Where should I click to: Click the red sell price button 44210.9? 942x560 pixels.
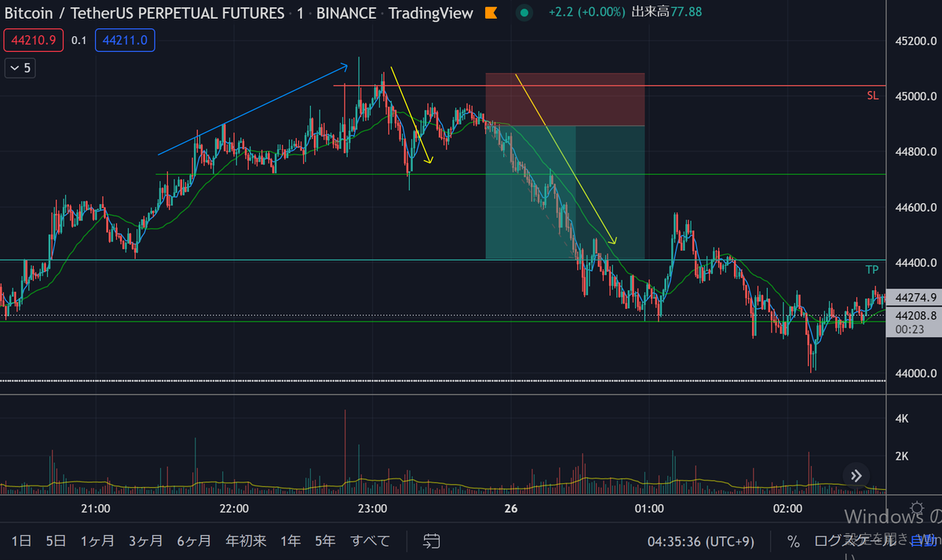click(x=33, y=40)
